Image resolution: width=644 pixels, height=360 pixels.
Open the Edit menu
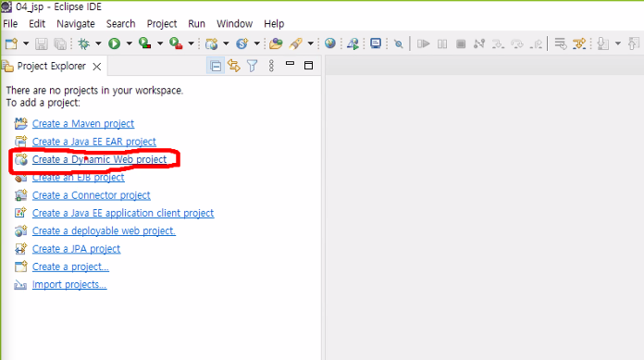(x=37, y=24)
